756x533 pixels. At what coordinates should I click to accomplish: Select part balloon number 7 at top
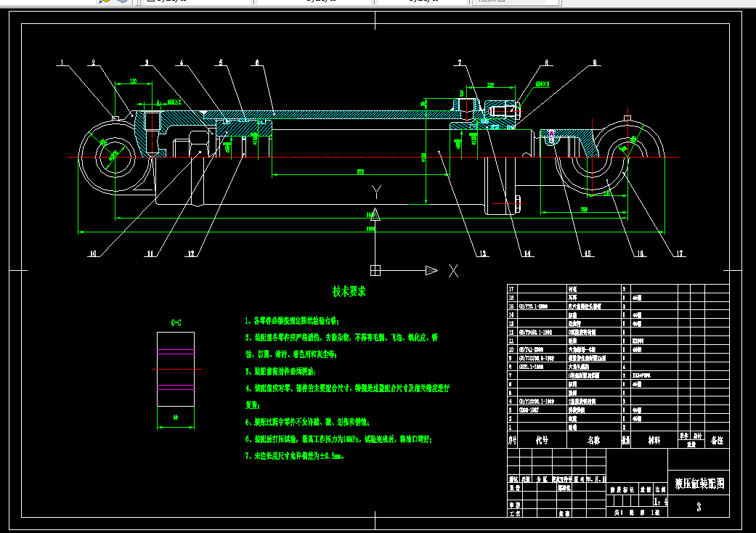point(460,62)
